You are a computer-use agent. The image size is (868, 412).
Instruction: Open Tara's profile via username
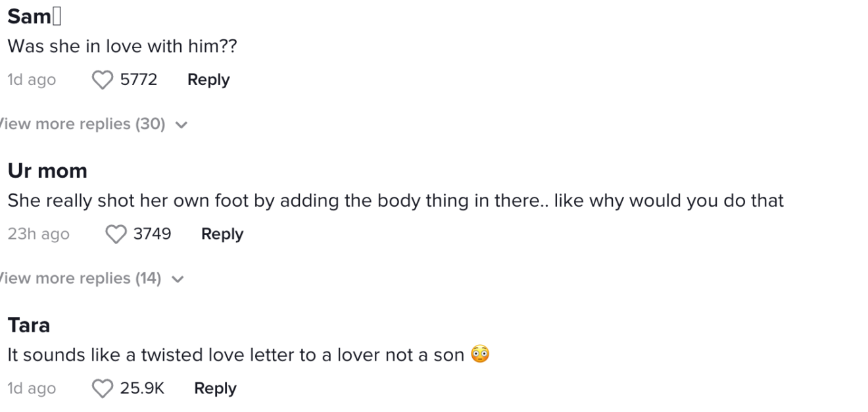[x=29, y=324]
